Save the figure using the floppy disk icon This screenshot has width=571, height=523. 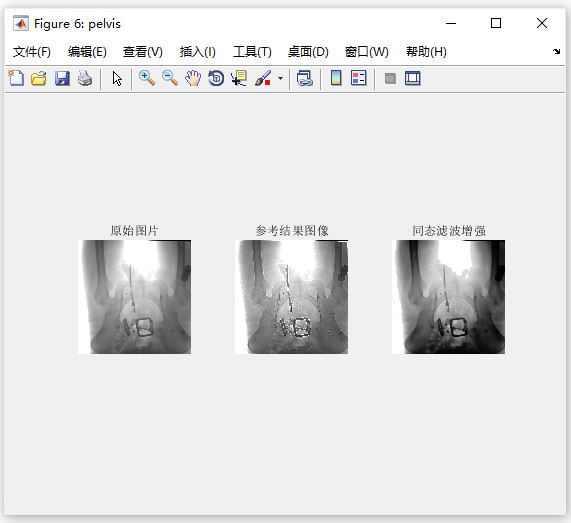coord(62,78)
